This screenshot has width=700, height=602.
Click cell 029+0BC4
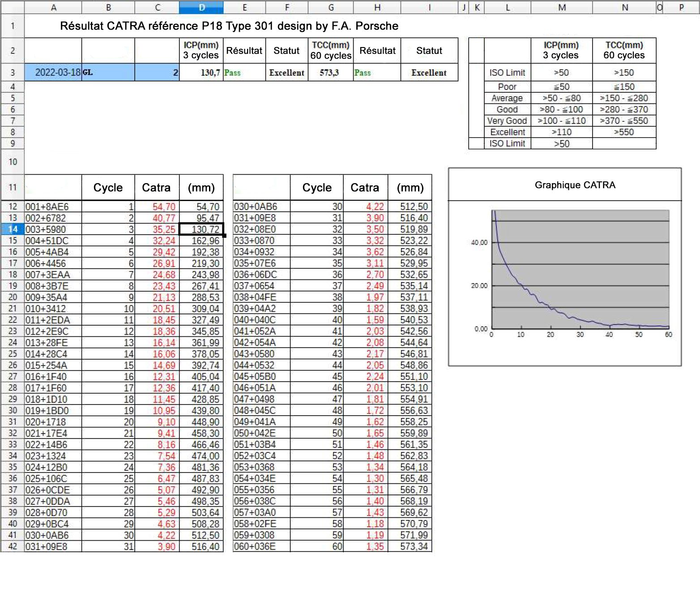pyautogui.click(x=53, y=524)
